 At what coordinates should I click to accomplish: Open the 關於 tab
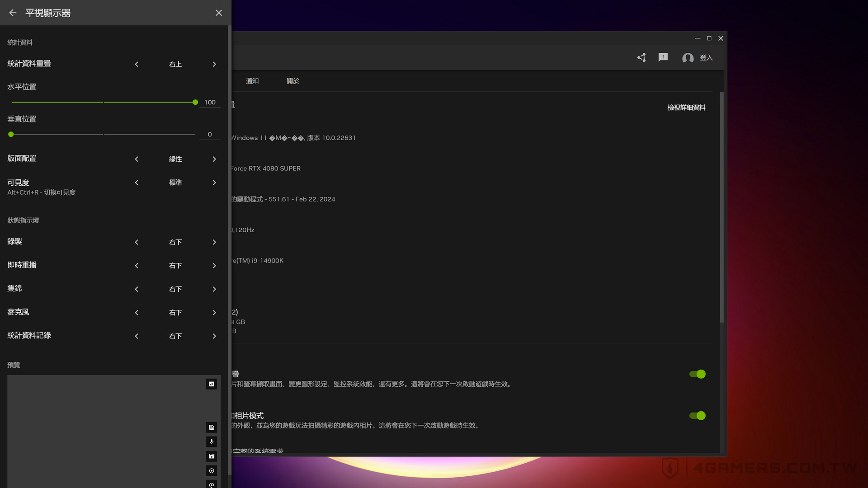293,81
